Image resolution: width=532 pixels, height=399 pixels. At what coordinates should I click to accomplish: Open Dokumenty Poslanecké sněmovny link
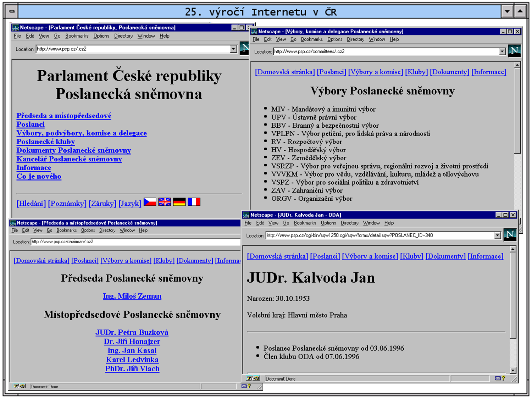click(x=74, y=150)
